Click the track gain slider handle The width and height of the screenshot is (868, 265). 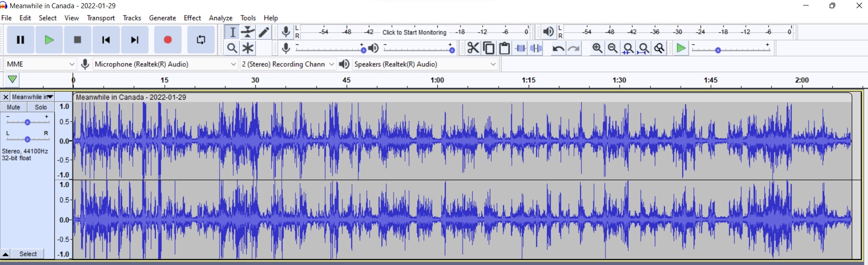27,122
